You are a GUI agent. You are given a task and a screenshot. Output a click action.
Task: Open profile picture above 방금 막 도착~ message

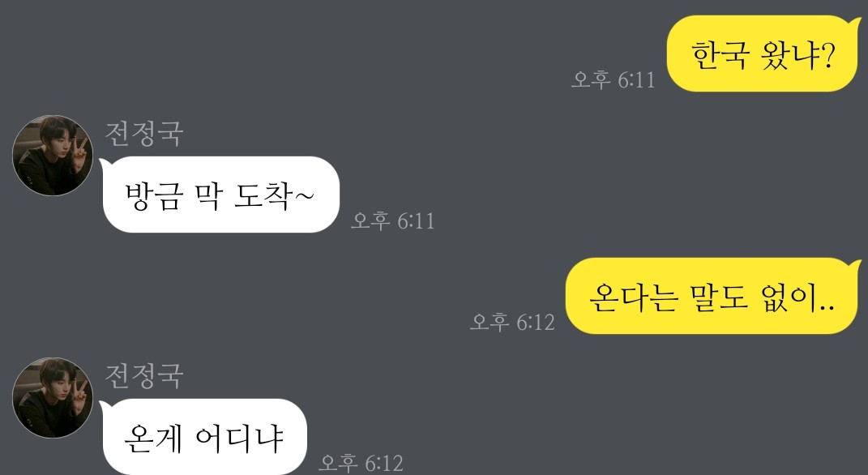pos(53,156)
